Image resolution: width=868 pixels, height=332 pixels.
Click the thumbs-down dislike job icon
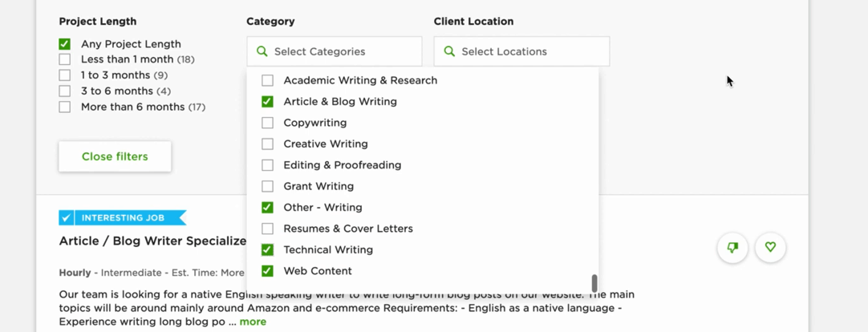[732, 248]
